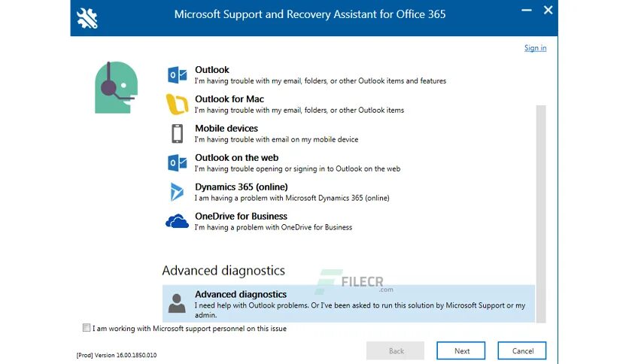Image resolution: width=629 pixels, height=364 pixels.
Task: Select the Outlook trouble option text
Action: click(320, 81)
